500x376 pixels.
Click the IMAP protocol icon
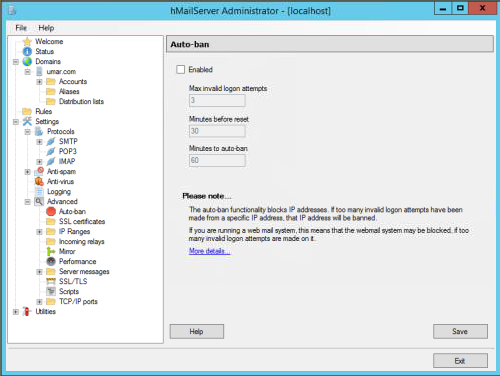click(x=51, y=162)
